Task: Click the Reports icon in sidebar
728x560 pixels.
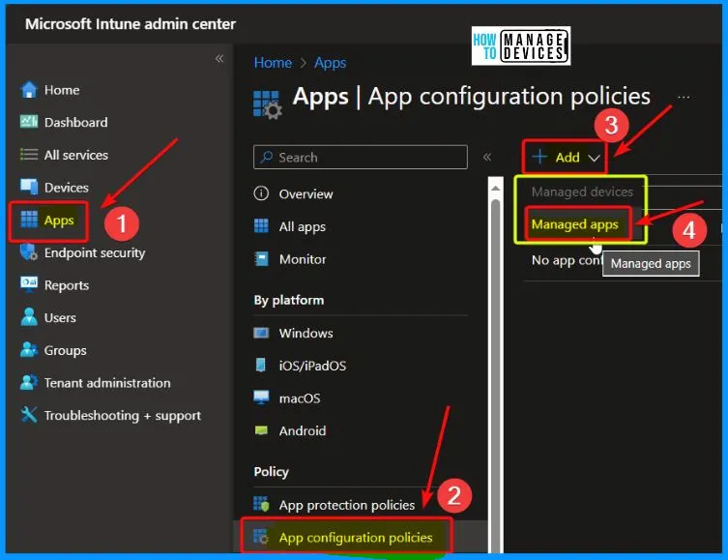Action: pyautogui.click(x=29, y=284)
